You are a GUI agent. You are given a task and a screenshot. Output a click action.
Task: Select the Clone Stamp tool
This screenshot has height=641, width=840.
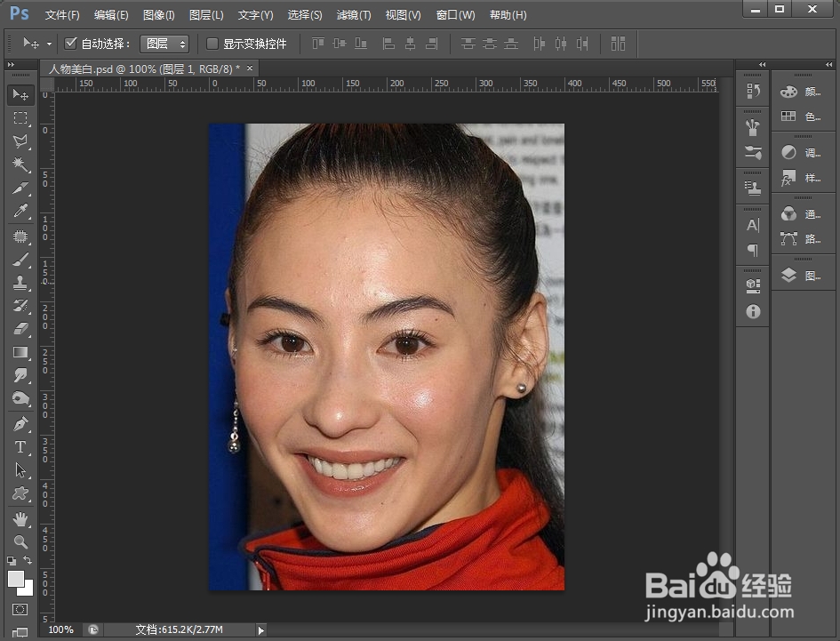[x=20, y=283]
